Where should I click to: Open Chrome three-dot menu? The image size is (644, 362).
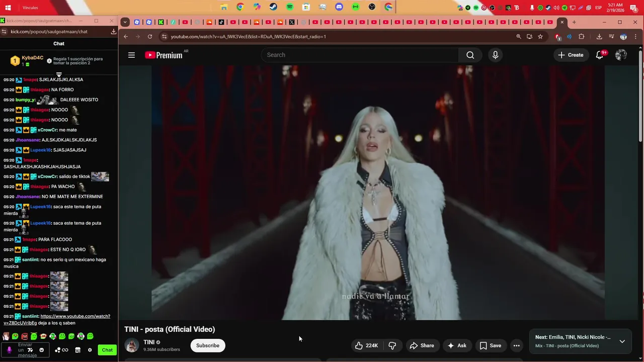[635, 37]
